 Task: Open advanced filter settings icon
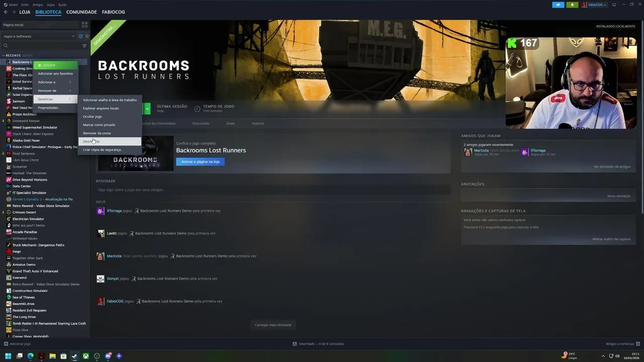[85, 46]
